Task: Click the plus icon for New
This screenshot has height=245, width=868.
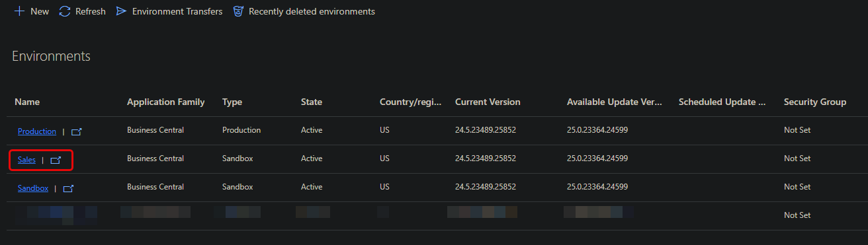Action: [x=19, y=11]
